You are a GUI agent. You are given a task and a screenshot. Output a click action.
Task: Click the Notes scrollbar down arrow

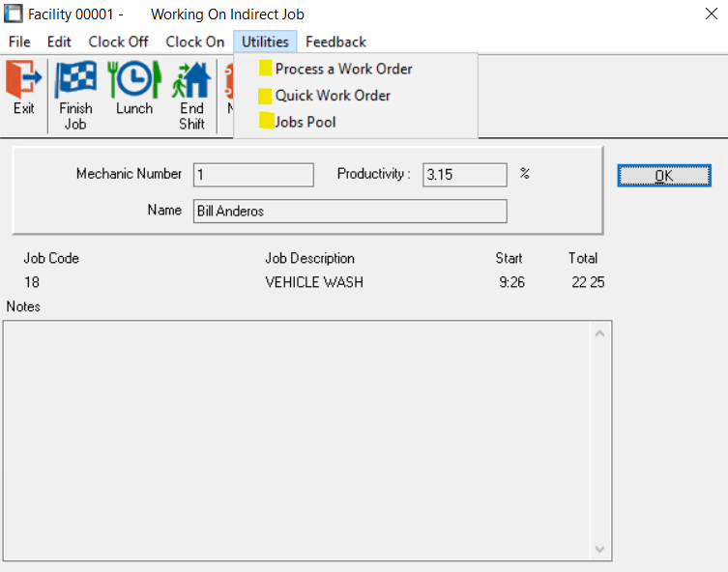click(598, 549)
